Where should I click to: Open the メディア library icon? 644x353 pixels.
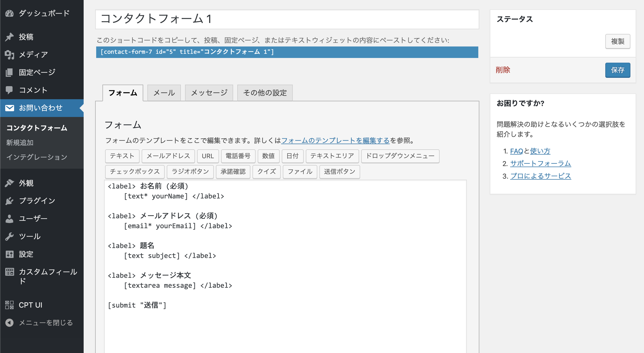coord(10,54)
